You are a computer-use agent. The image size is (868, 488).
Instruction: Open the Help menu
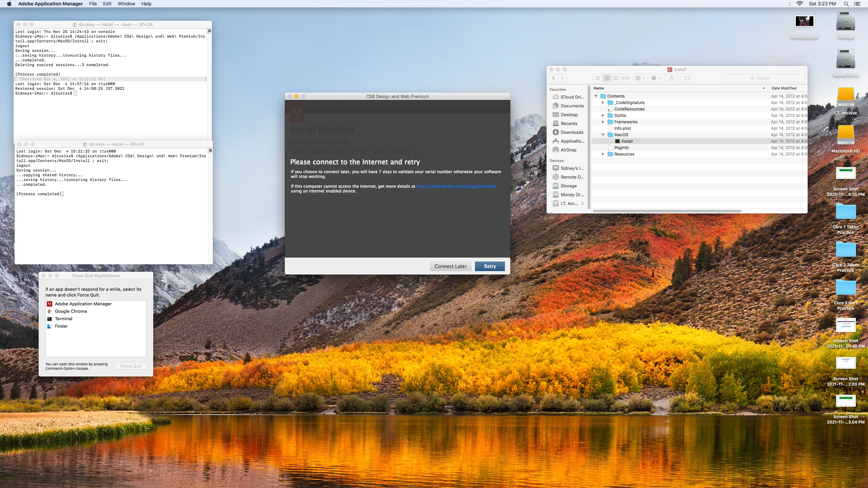[x=146, y=4]
